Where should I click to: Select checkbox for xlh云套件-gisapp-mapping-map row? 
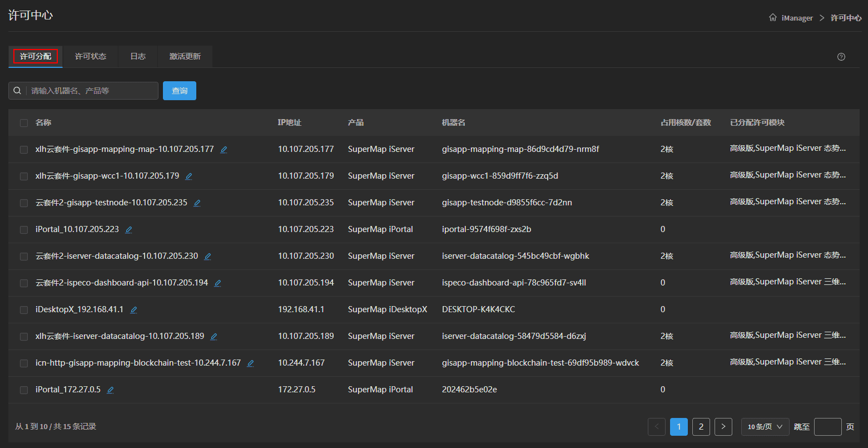(24, 150)
